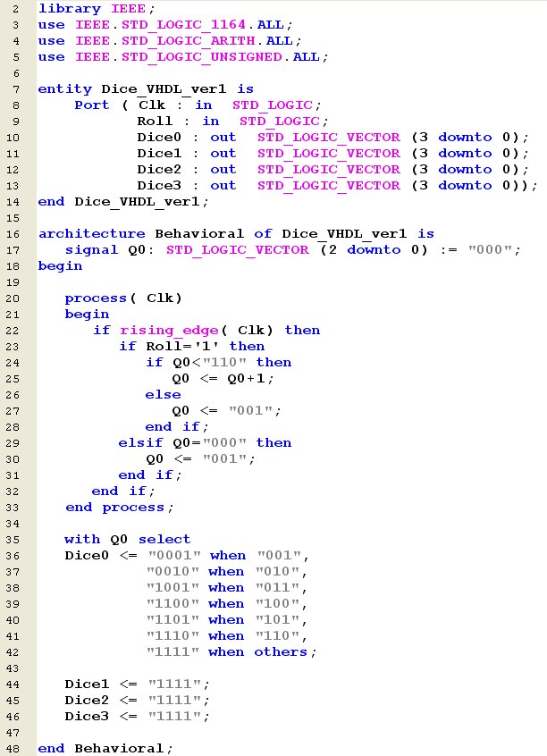This screenshot has height=756, width=547.
Task: Click "Roll='1'" condition on line 23
Action: click(x=182, y=346)
